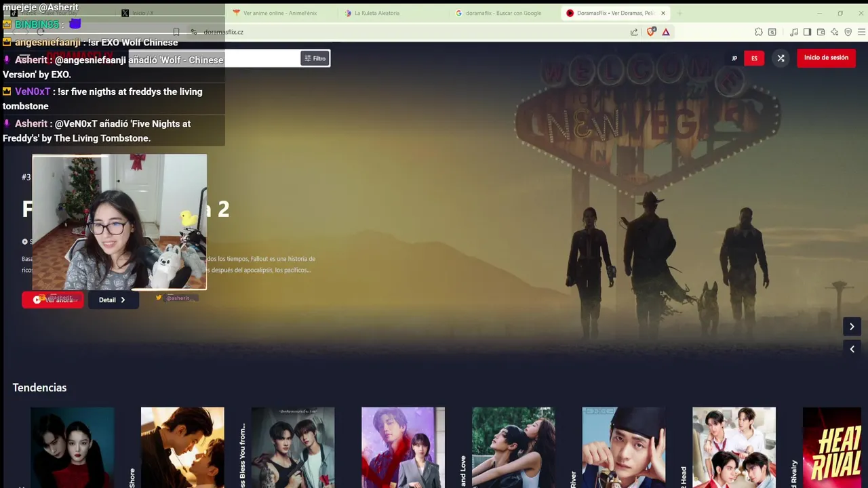Go to next hero slide arrow
The image size is (868, 488).
(852, 327)
